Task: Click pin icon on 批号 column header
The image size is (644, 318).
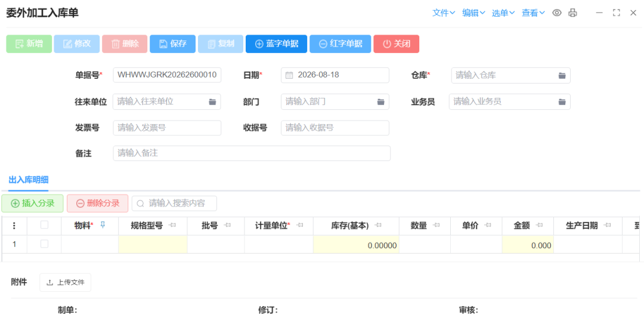Action: (227, 225)
